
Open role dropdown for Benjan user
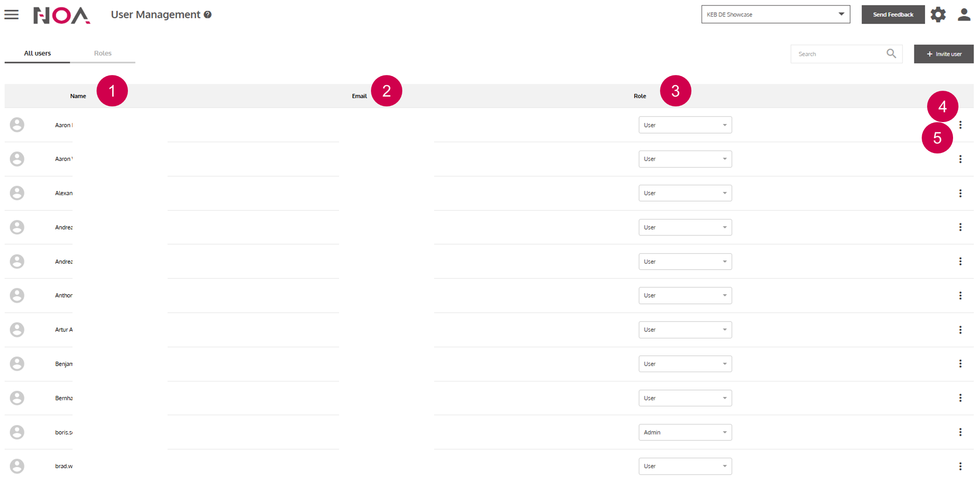tap(685, 364)
